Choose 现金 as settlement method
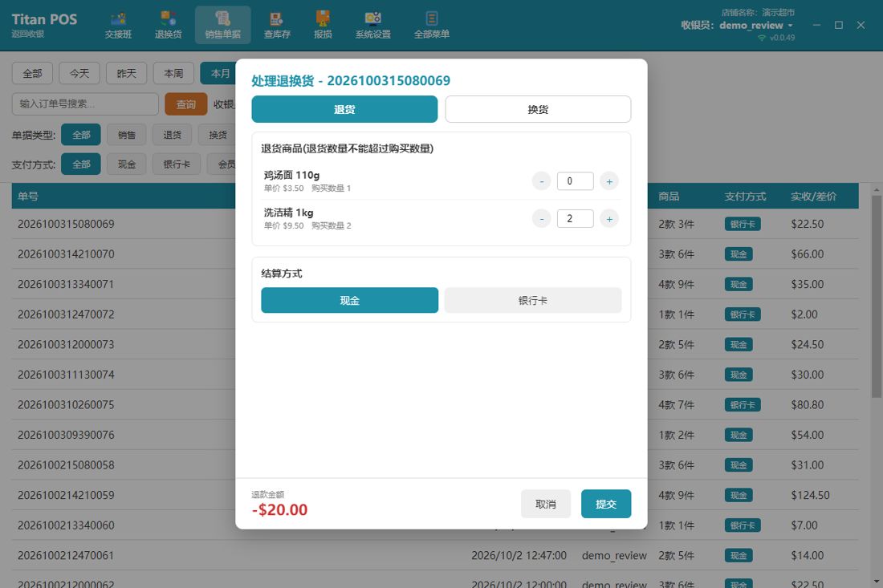 (x=350, y=301)
